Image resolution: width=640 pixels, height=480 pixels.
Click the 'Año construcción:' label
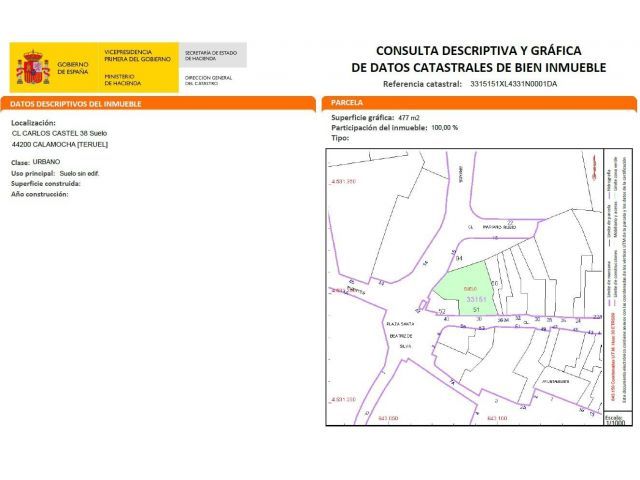40,194
